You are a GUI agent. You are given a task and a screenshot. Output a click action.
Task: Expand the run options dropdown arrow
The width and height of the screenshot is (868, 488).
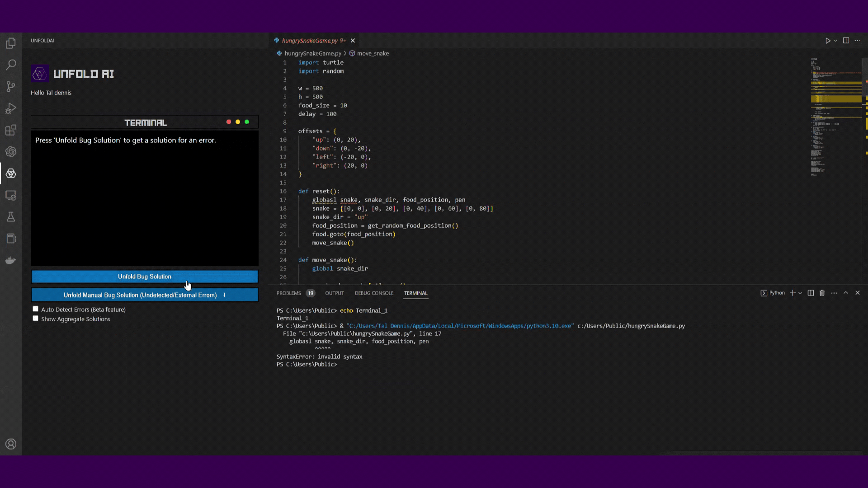point(835,41)
